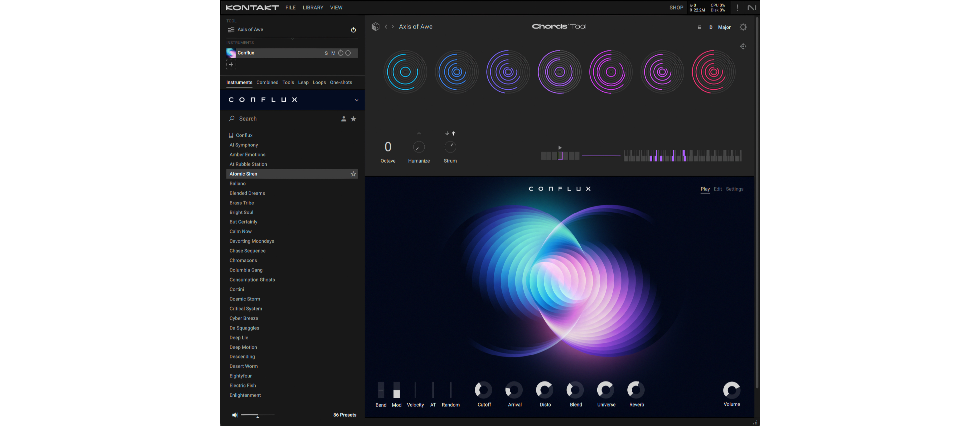The width and height of the screenshot is (980, 426).
Task: Select the red seventh chord pad
Action: (713, 72)
